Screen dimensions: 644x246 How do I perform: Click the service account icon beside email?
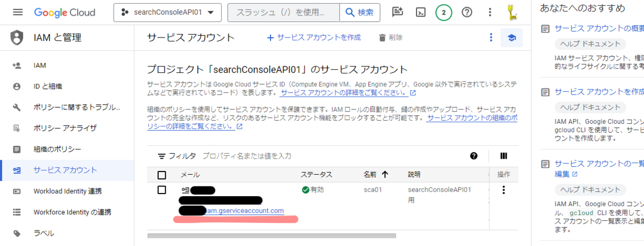(x=185, y=190)
